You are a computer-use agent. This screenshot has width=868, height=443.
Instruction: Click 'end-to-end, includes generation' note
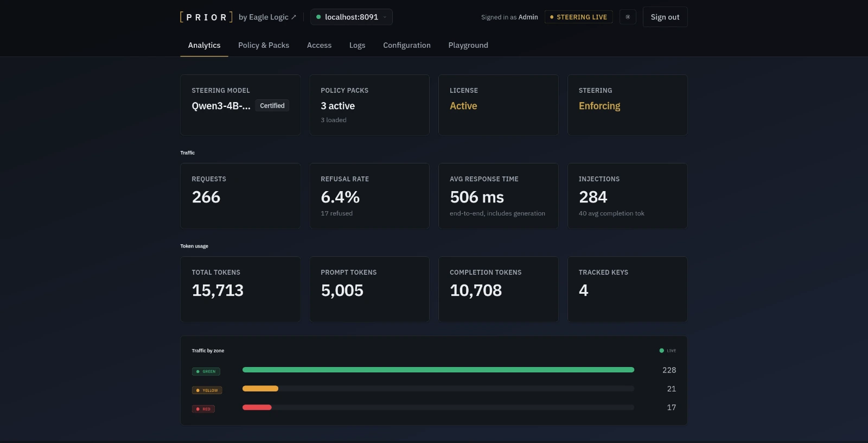[x=497, y=213]
